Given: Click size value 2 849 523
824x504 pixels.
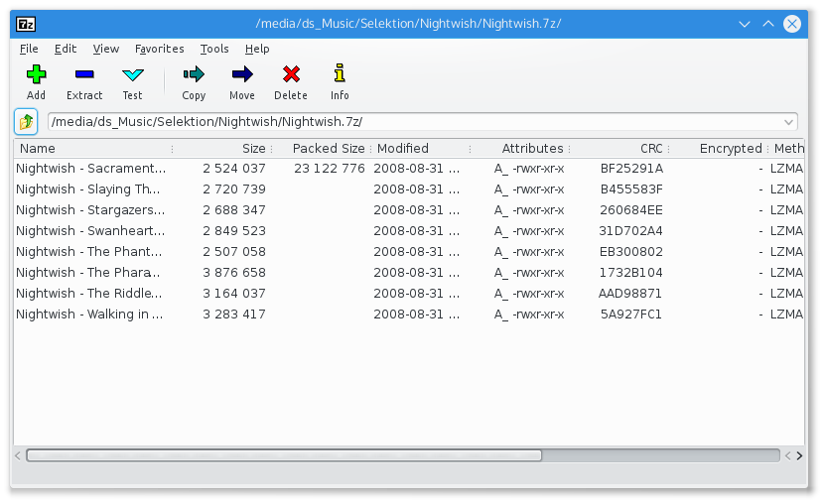Looking at the screenshot, I should (x=234, y=231).
